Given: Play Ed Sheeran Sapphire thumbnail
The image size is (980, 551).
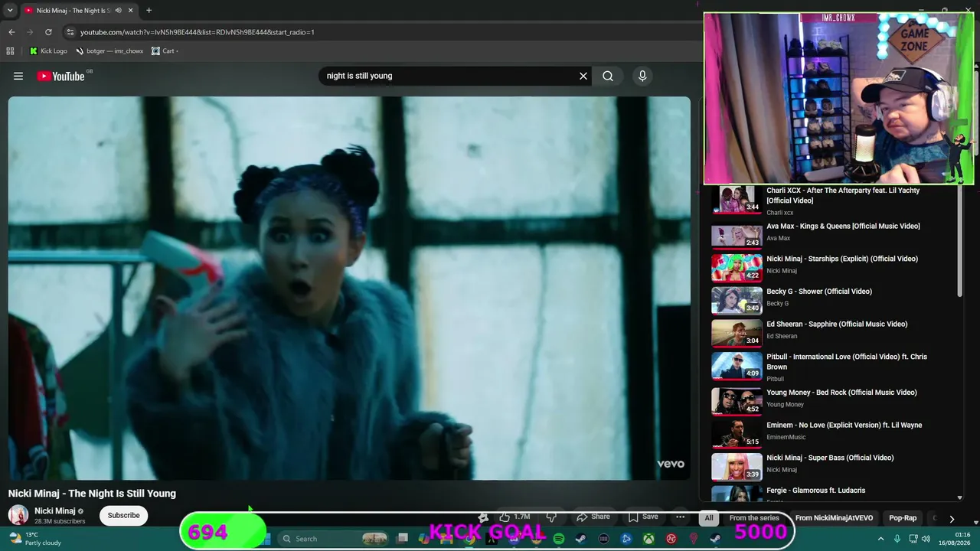Looking at the screenshot, I should click(737, 332).
